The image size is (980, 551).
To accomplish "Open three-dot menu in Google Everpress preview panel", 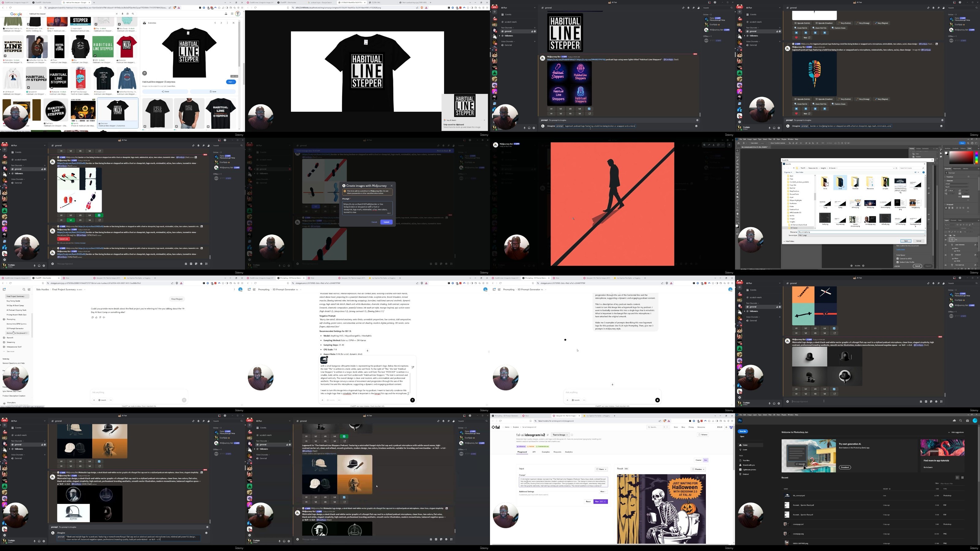I will [x=228, y=23].
